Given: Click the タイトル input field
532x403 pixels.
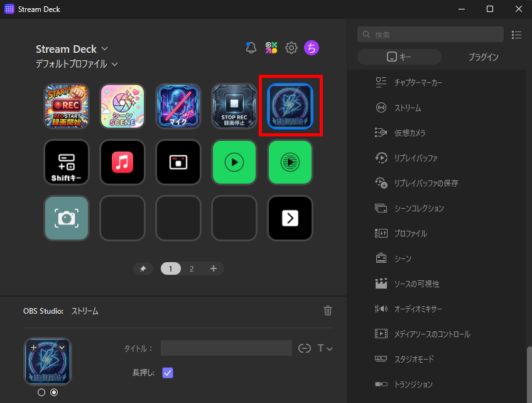Looking at the screenshot, I should pyautogui.click(x=226, y=348).
